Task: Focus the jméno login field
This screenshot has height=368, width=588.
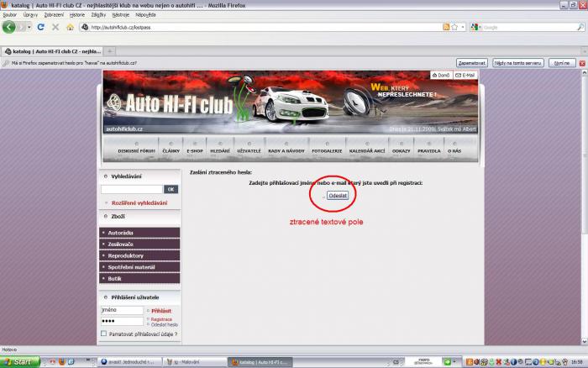Action: pyautogui.click(x=122, y=310)
